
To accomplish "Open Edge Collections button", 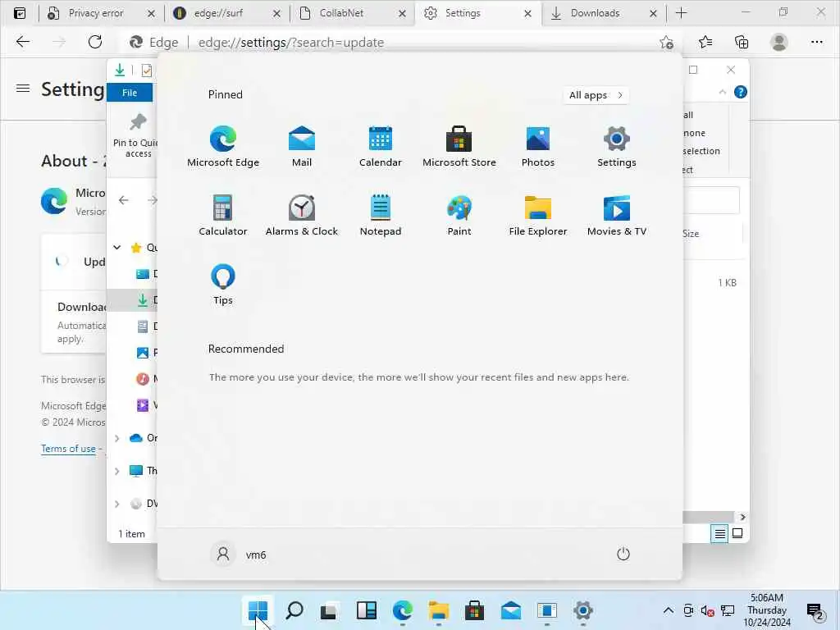I will tap(742, 42).
